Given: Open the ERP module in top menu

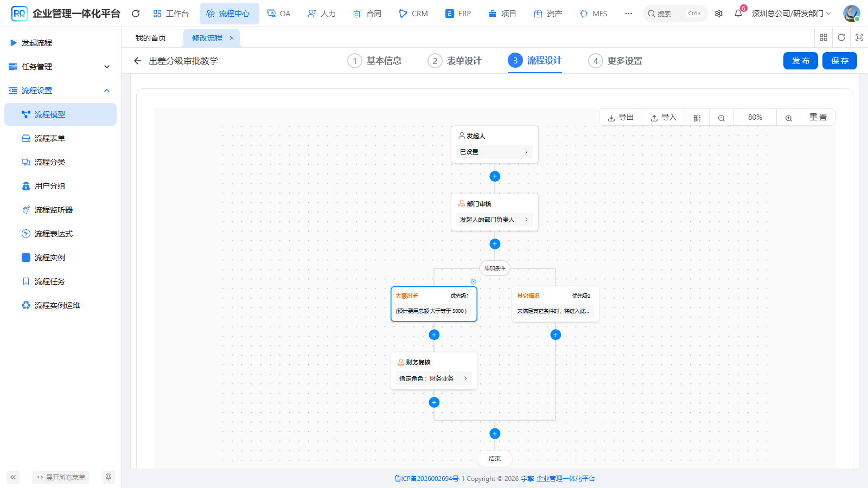Looking at the screenshot, I should point(458,14).
